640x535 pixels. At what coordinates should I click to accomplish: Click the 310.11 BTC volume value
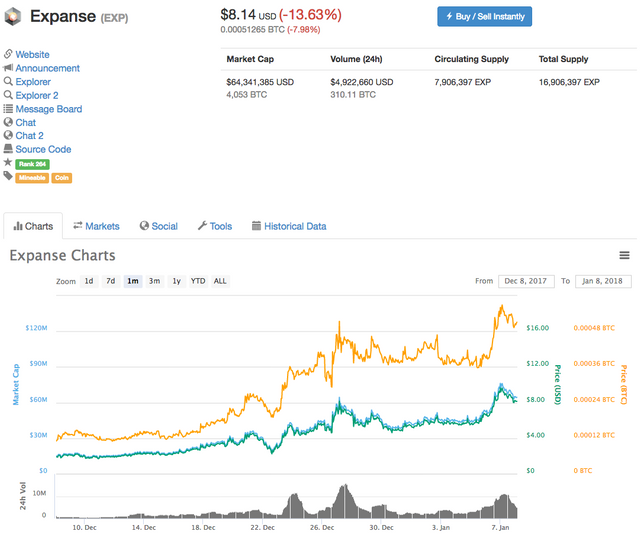353,95
